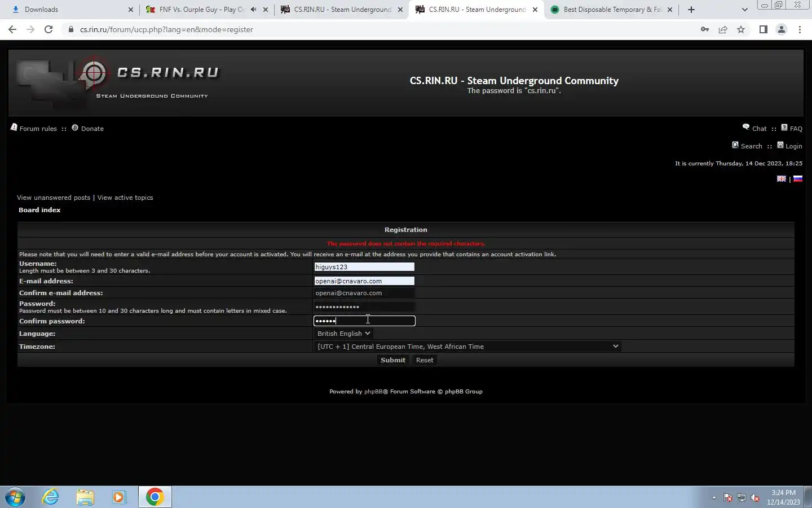Go back with the browser back arrow
Image resolution: width=812 pixels, height=508 pixels.
click(12, 29)
